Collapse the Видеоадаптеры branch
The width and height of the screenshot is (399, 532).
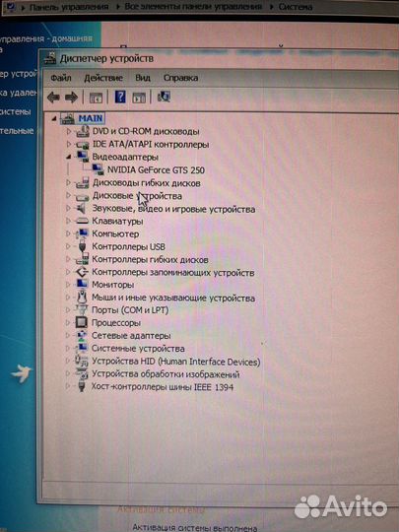coord(69,157)
